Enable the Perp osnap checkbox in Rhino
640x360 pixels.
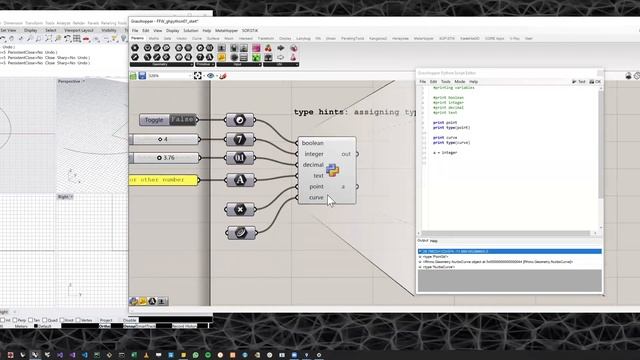[x=15, y=320]
